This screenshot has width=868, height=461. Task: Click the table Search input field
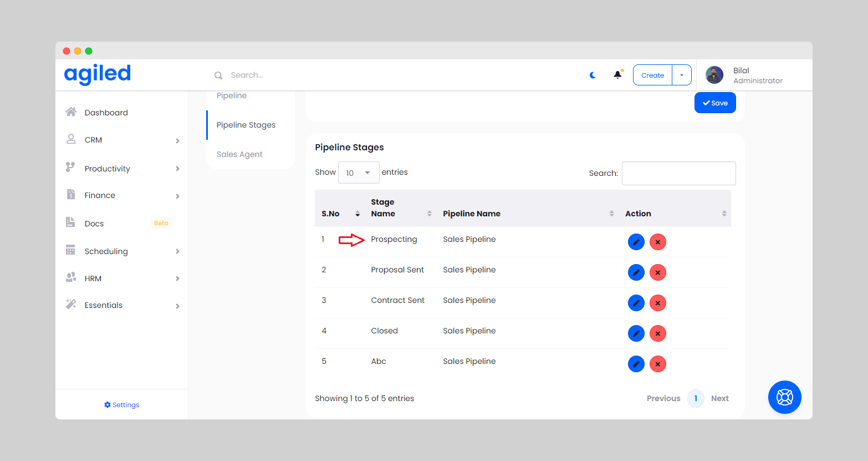point(678,173)
